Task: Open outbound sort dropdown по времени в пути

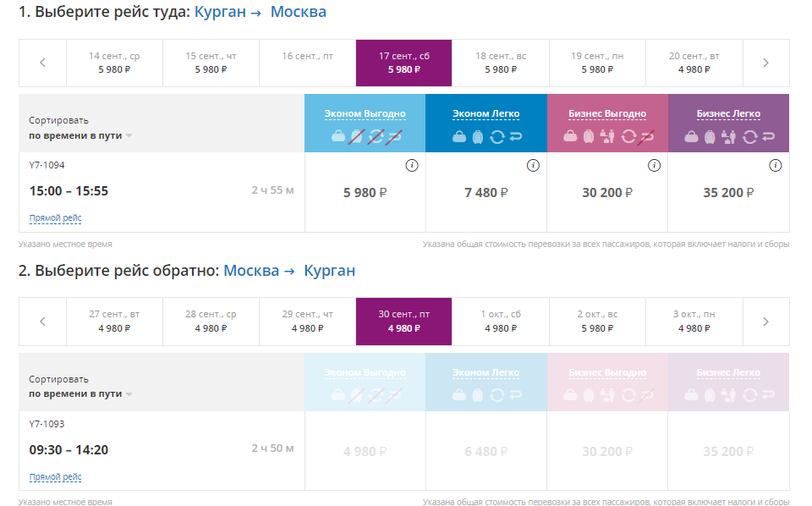Action: coord(80,135)
